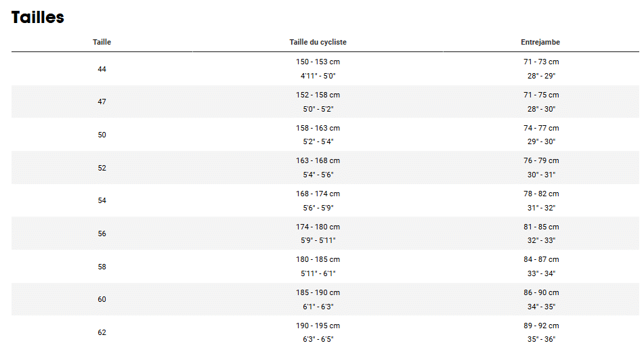644x356 pixels.
Task: Click the "168 - 174 cm" rider height
Action: [x=318, y=194]
